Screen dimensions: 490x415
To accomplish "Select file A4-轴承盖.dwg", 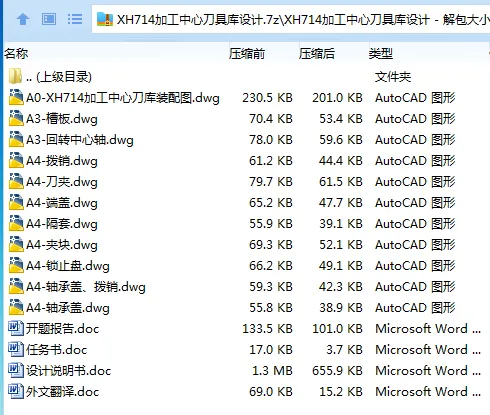I will click(68, 308).
